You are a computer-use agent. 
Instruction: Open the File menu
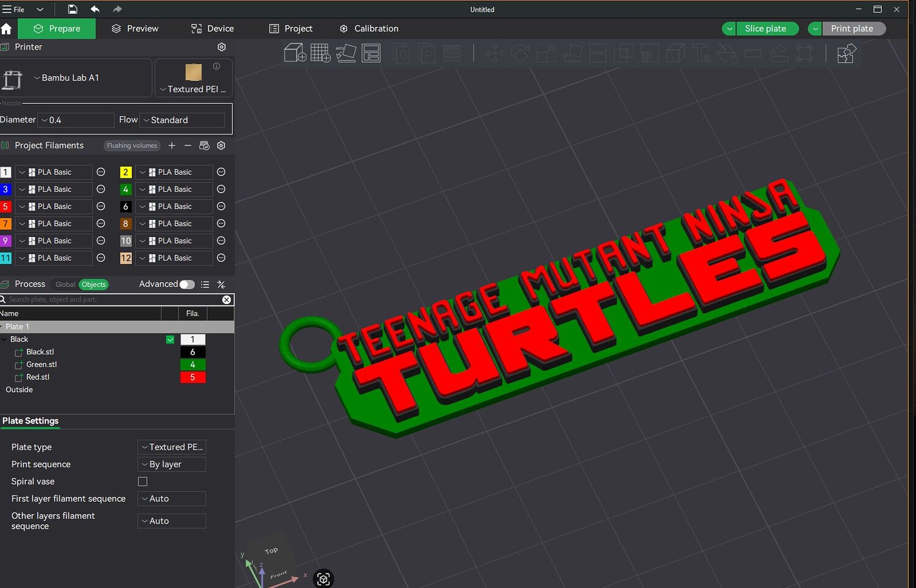14,9
